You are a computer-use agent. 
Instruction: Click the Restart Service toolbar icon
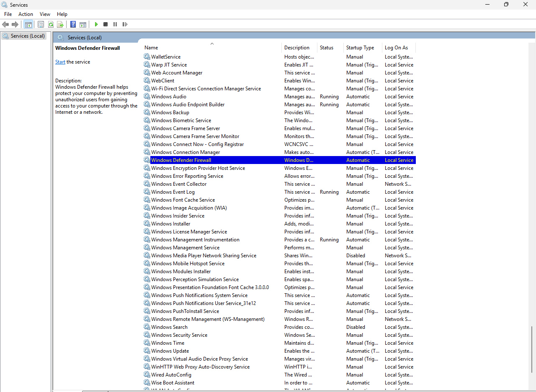pos(125,24)
